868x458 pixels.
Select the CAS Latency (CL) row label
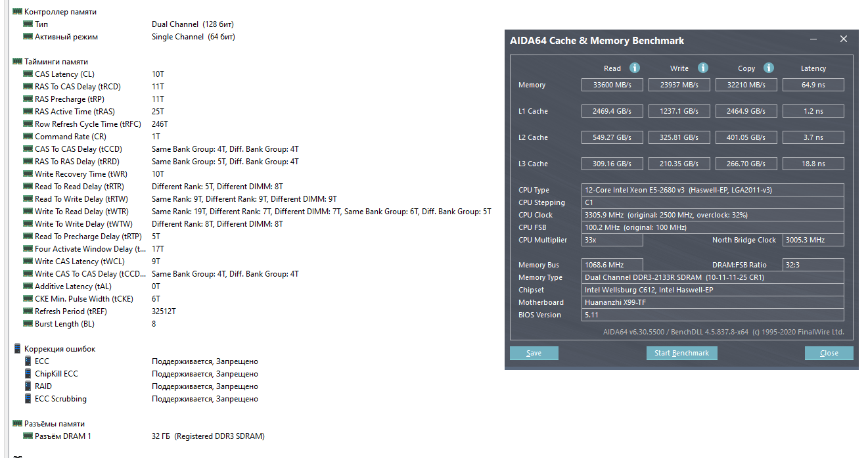pyautogui.click(x=64, y=74)
